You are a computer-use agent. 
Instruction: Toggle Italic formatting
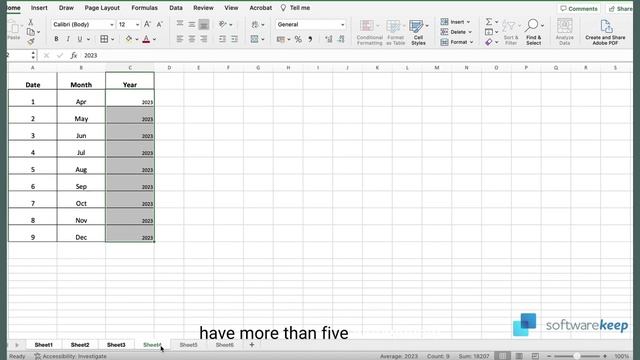[68, 39]
